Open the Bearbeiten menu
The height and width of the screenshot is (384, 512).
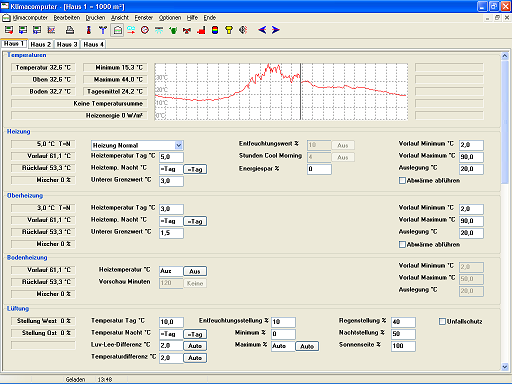coord(67,18)
